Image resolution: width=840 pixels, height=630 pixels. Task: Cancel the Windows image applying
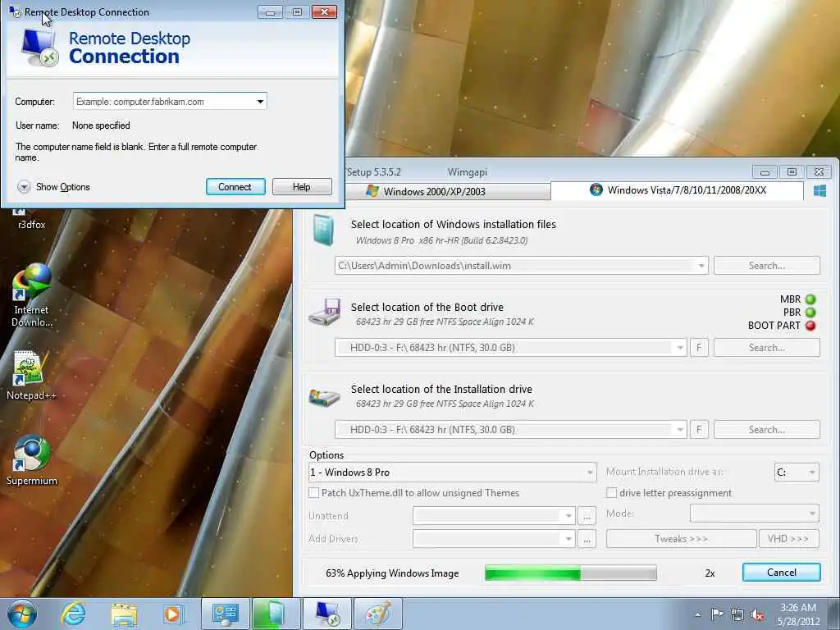pyautogui.click(x=781, y=572)
